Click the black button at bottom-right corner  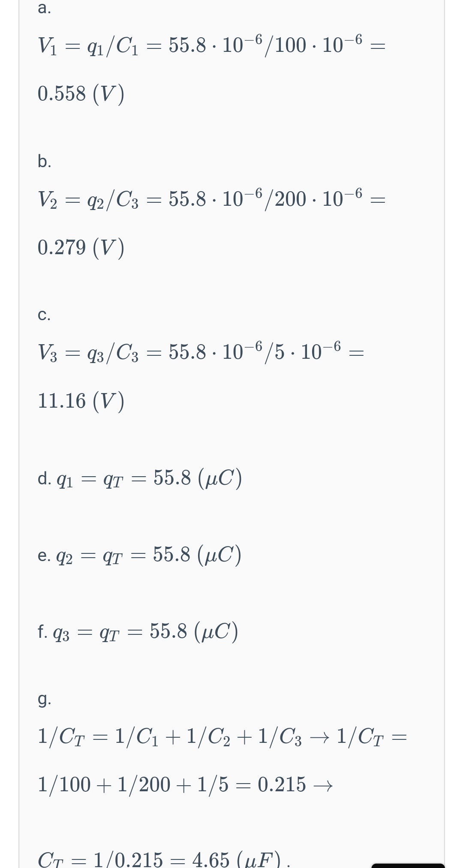point(408,865)
